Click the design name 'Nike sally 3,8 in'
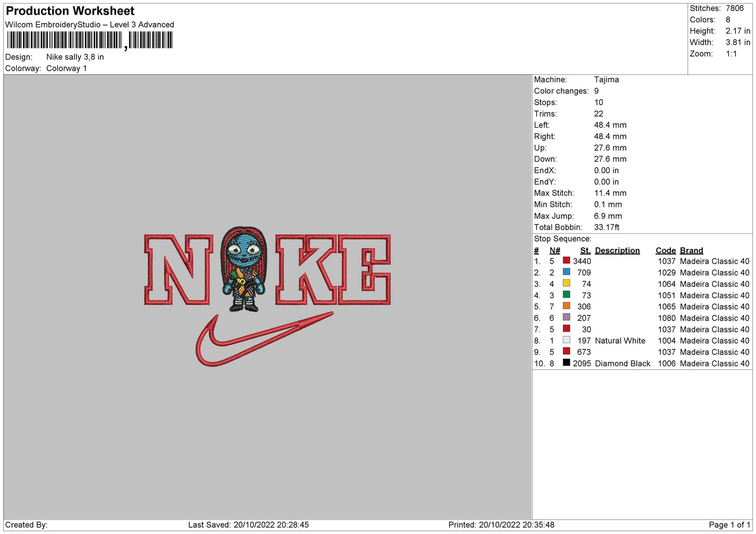 [x=75, y=57]
